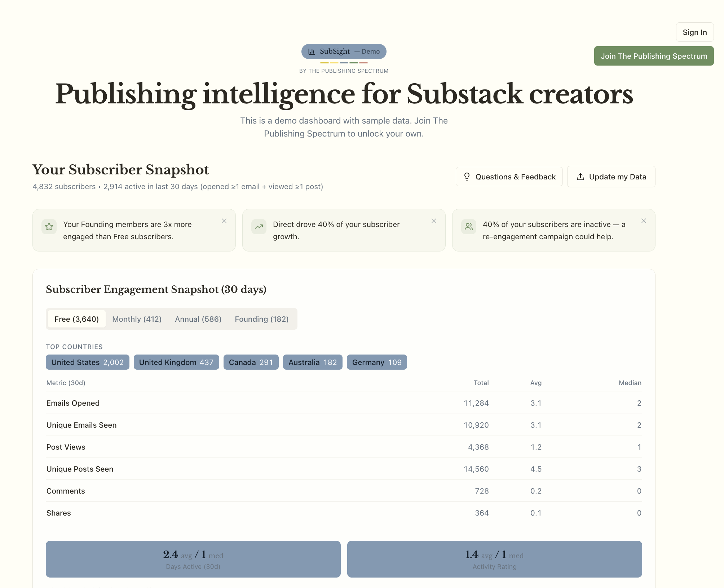The image size is (724, 588).
Task: Click the users icon on inactive subscribers insight
Action: tap(469, 227)
